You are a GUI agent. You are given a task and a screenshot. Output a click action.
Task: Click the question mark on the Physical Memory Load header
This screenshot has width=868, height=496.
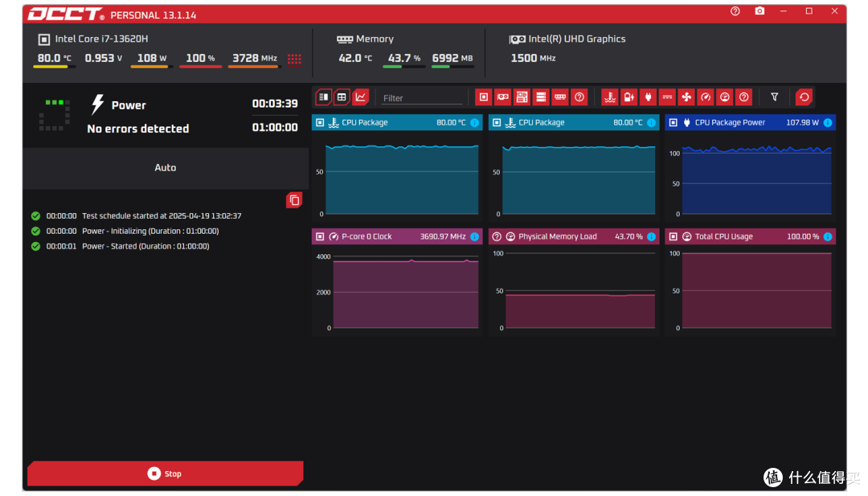point(497,236)
